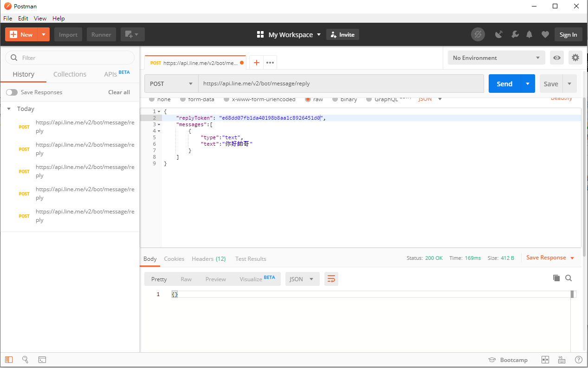The image size is (588, 368).
Task: Open keyboard shortcuts icon
Action: (562, 360)
